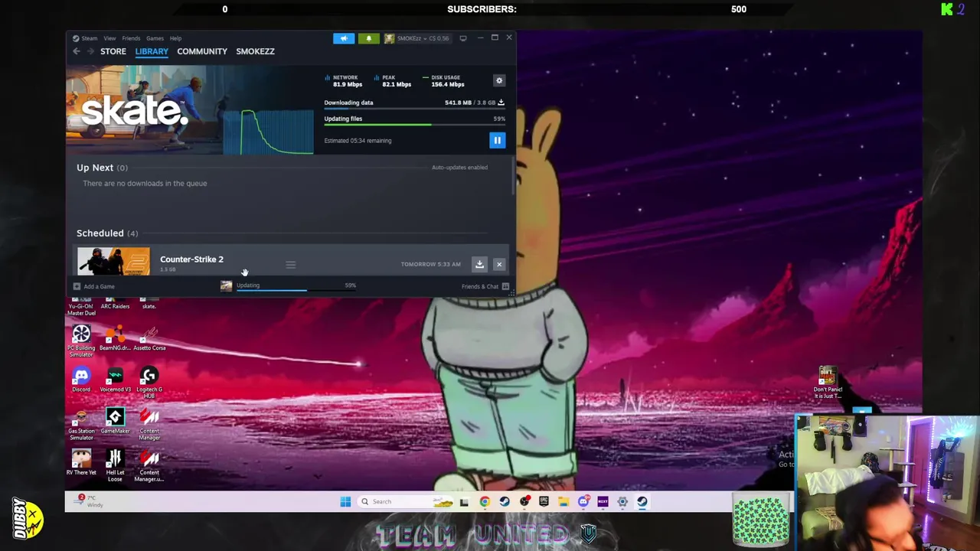Open Gas Station Simulator shortcut

[81, 424]
